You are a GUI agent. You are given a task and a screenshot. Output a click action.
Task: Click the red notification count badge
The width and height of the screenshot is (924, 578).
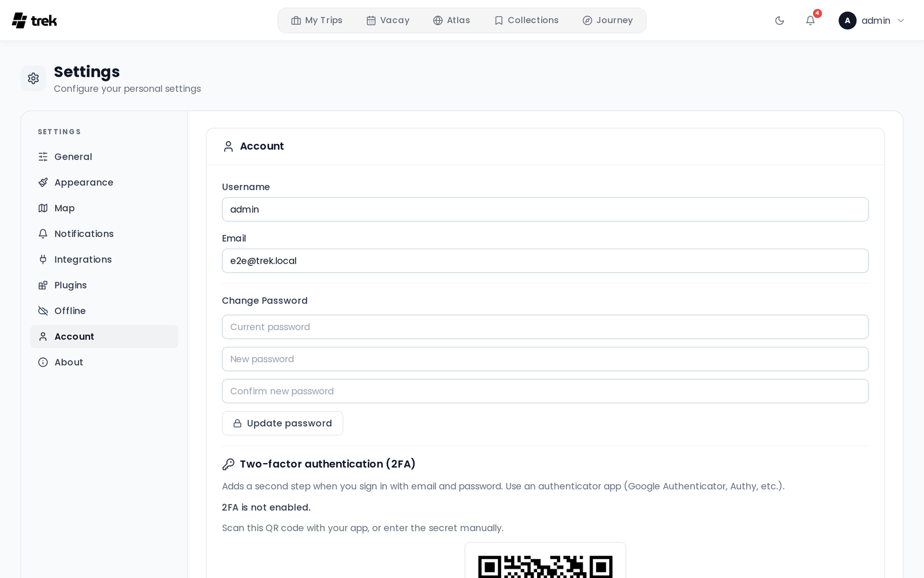817,13
